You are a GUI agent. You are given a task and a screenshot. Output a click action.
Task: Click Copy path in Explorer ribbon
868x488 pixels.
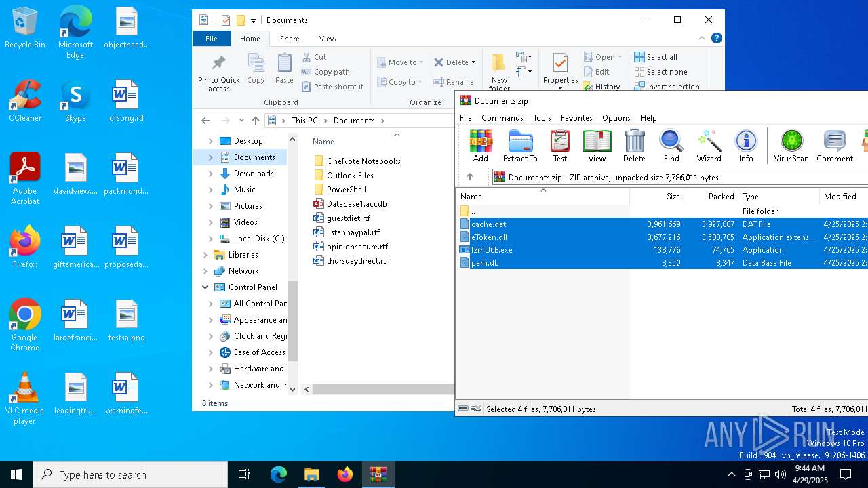[325, 72]
